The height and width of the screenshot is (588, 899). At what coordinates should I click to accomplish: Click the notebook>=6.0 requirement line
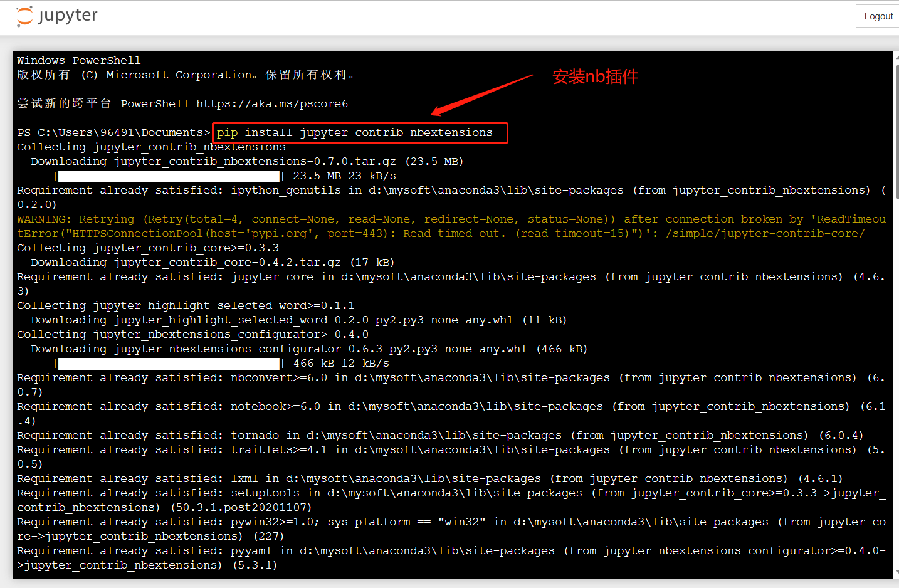pos(451,413)
